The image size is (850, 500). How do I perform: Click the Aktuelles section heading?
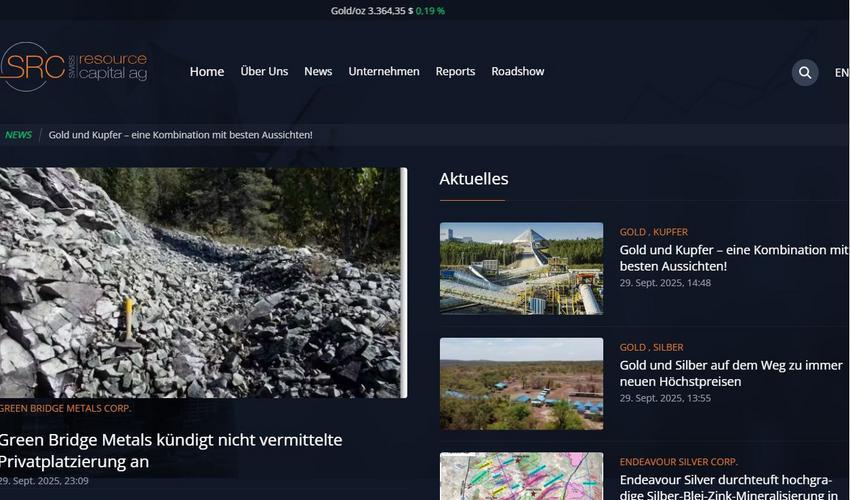click(474, 179)
